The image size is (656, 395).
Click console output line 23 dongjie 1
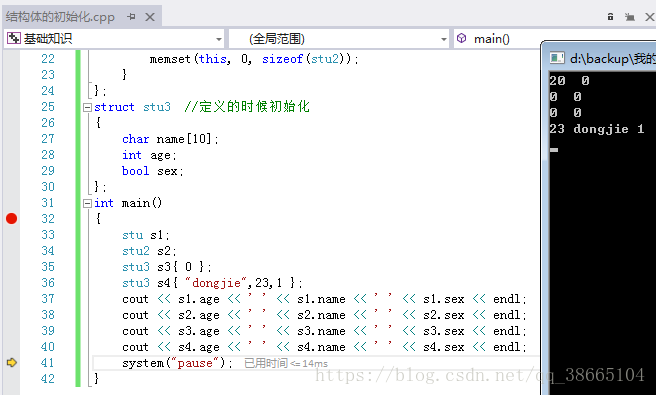coord(597,129)
